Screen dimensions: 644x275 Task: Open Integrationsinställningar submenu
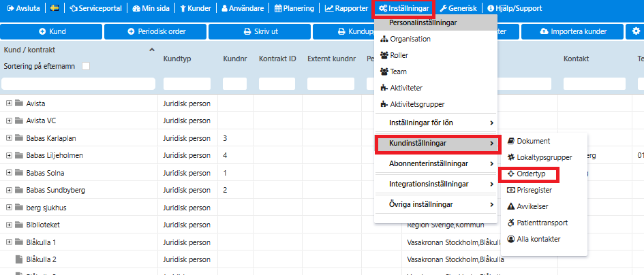[435, 184]
